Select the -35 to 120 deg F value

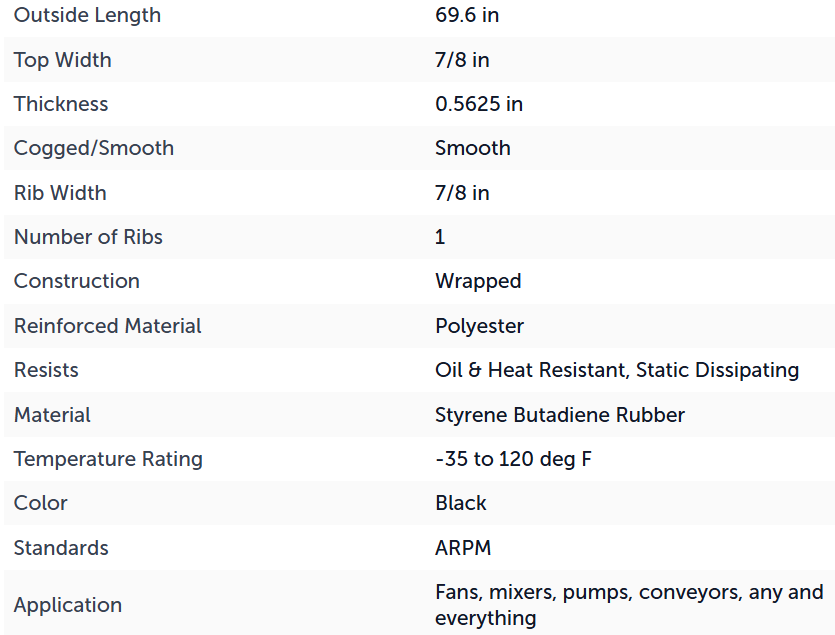click(513, 459)
